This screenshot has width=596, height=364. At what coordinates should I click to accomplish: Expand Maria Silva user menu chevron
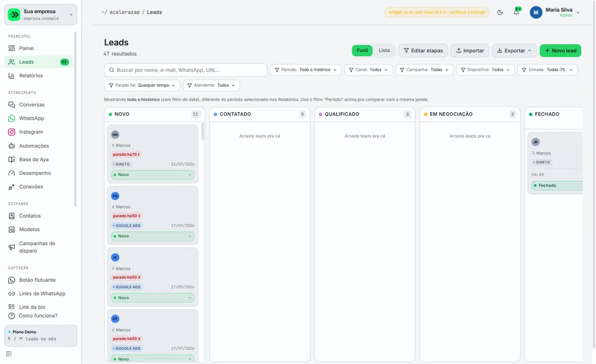pos(578,13)
